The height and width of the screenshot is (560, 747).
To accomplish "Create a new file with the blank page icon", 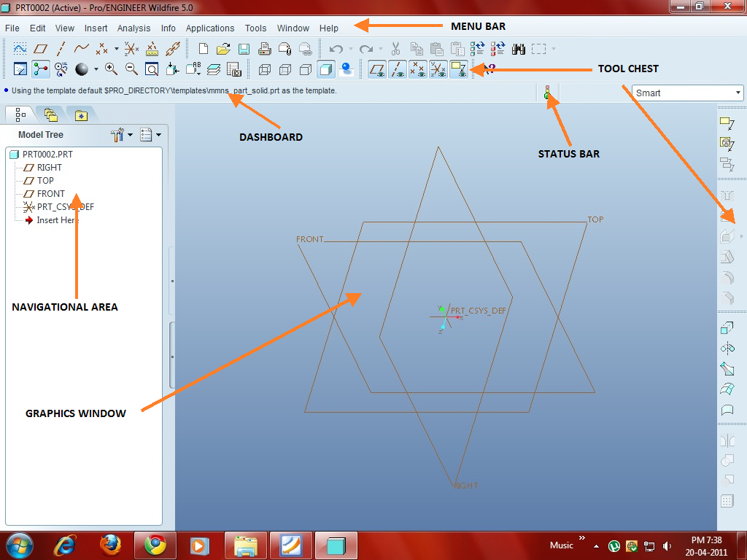I will [x=204, y=49].
